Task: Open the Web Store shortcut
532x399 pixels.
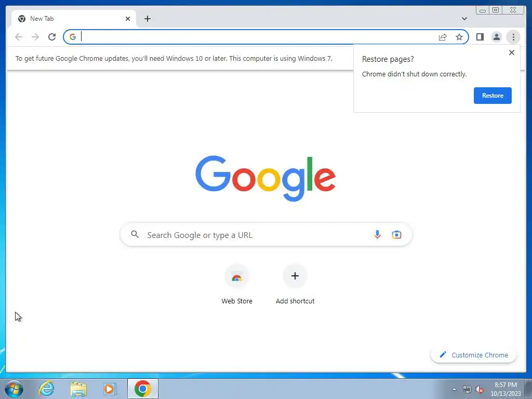Action: tap(237, 284)
